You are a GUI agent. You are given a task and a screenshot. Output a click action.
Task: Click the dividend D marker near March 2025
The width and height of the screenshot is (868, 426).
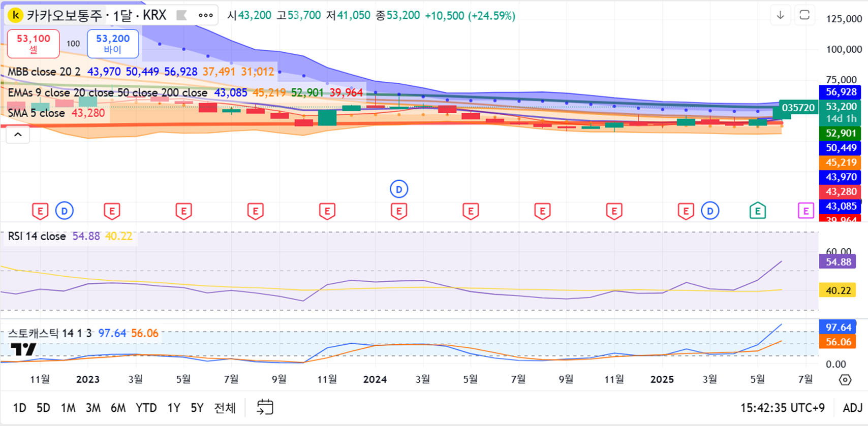(x=710, y=211)
